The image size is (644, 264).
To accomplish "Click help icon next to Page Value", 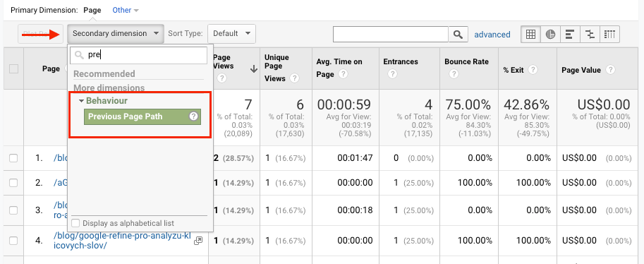I will pos(610,70).
